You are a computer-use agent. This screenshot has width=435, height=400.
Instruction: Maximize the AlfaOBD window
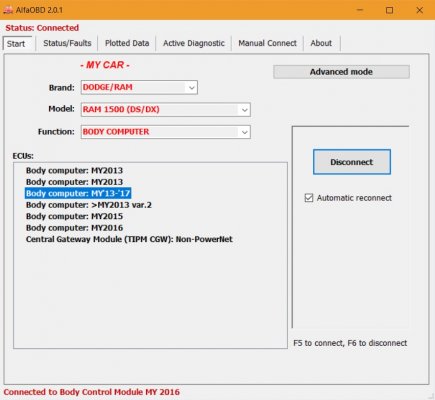coord(389,10)
